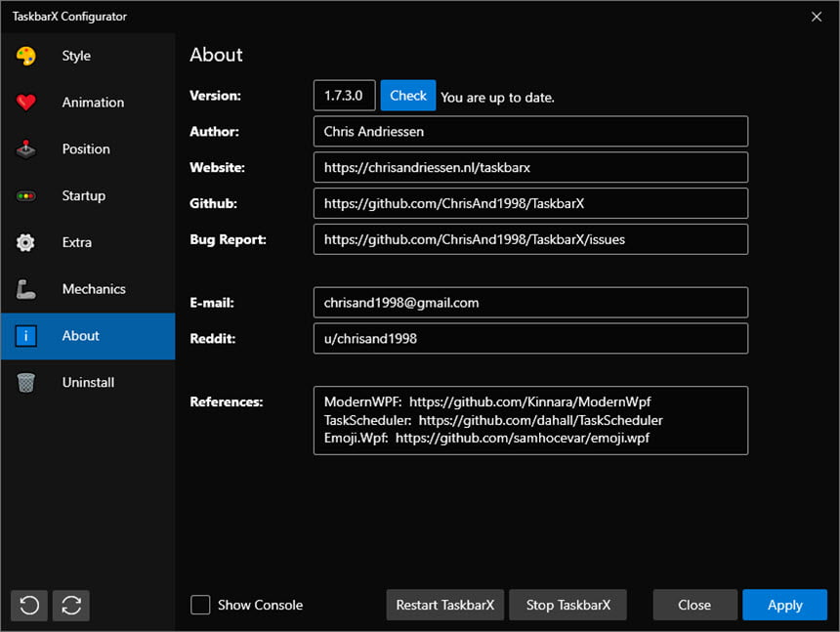Enable the Show Console checkbox
Screen dimensions: 840x632
(x=200, y=605)
